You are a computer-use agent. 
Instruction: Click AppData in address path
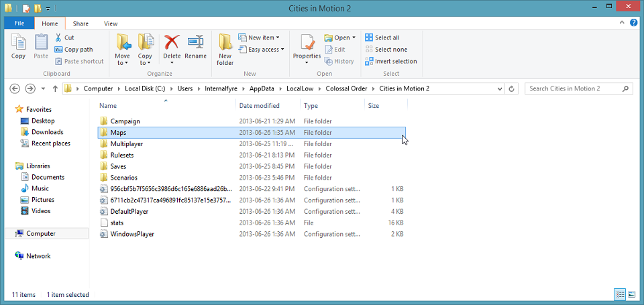click(x=263, y=88)
